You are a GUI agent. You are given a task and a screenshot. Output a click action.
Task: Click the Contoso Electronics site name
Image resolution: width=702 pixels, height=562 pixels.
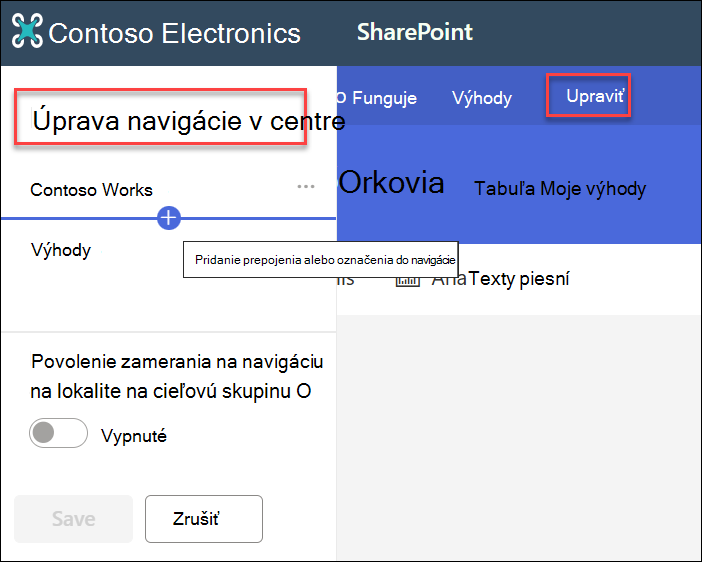174,33
